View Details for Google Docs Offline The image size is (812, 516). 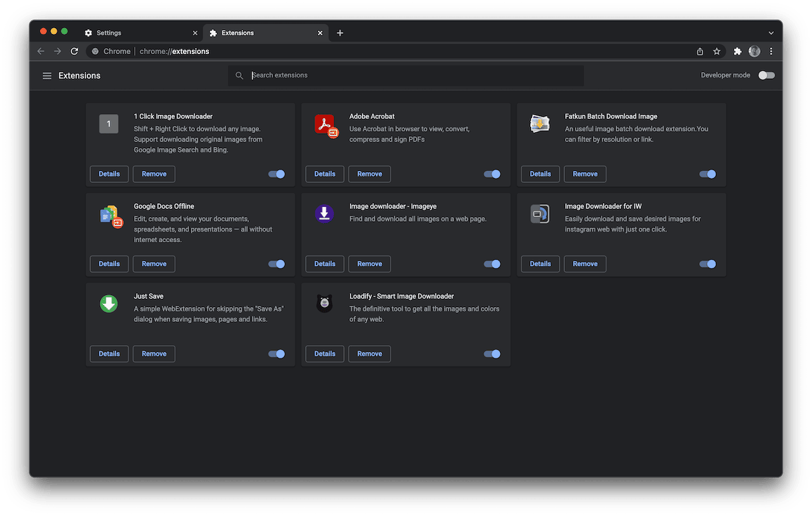[110, 264]
